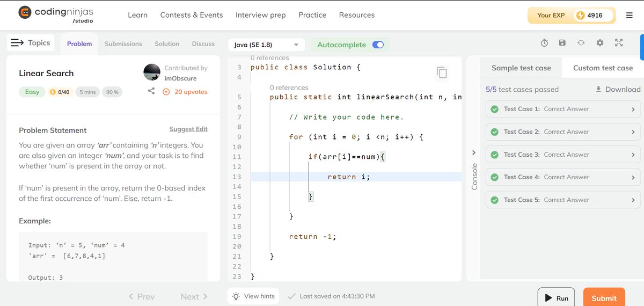Click the '5/5 test cases passed' text
This screenshot has width=644, height=306.
(522, 89)
